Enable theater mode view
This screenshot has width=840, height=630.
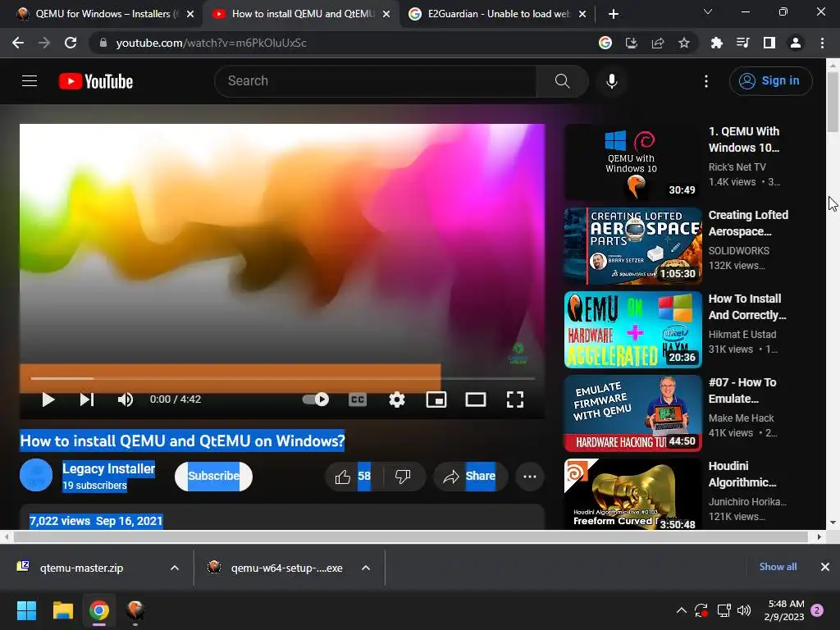click(x=476, y=399)
